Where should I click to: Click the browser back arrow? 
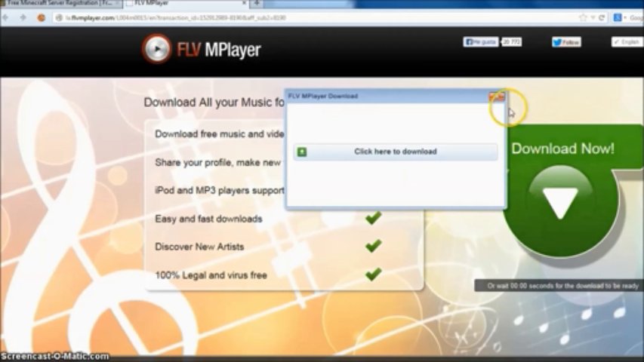coord(6,17)
